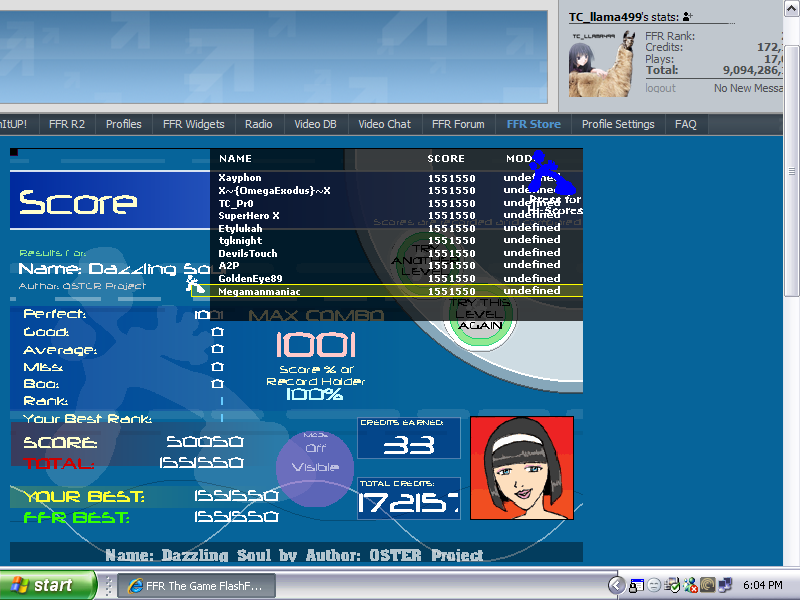Click the llama avatar image

[x=601, y=63]
